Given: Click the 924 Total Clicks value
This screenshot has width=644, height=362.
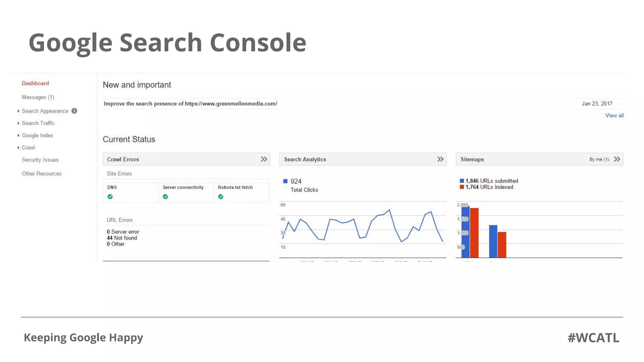Looking at the screenshot, I should coord(296,181).
